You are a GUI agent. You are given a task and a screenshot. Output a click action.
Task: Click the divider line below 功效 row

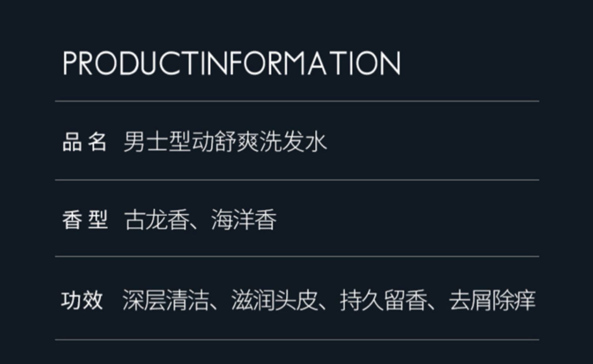coord(296,339)
